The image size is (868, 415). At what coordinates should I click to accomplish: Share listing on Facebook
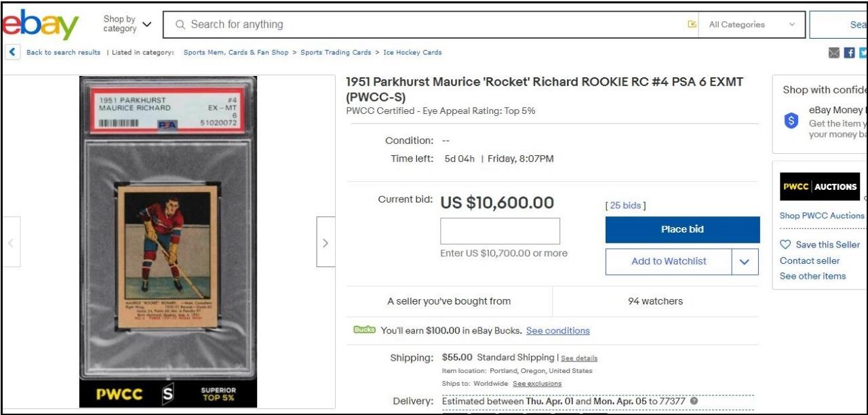[849, 53]
